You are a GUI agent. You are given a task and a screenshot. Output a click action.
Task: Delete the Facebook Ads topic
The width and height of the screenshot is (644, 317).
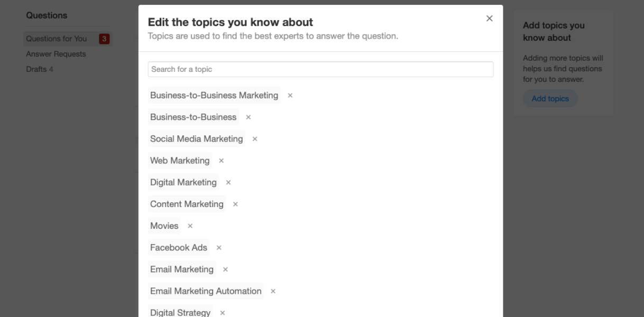pos(219,248)
